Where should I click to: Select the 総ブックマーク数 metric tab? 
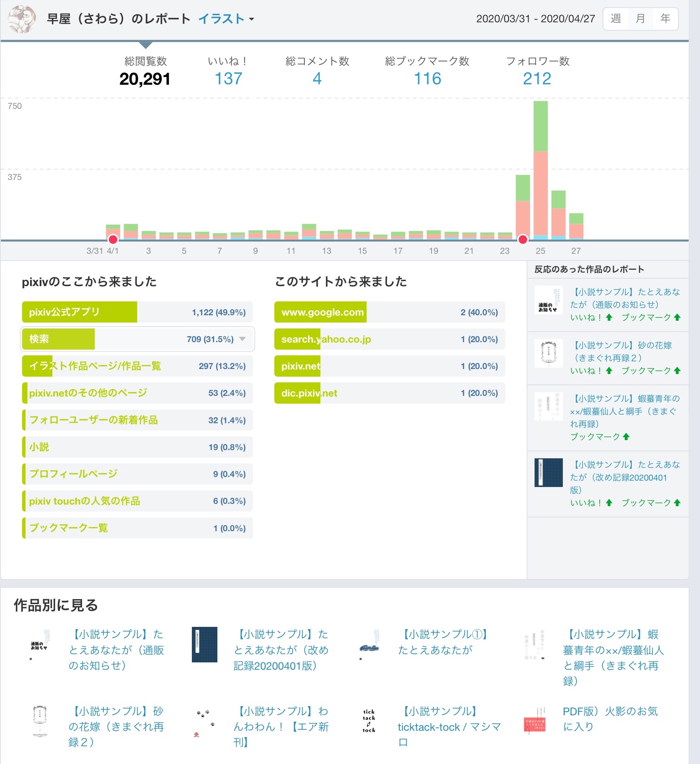(x=427, y=71)
